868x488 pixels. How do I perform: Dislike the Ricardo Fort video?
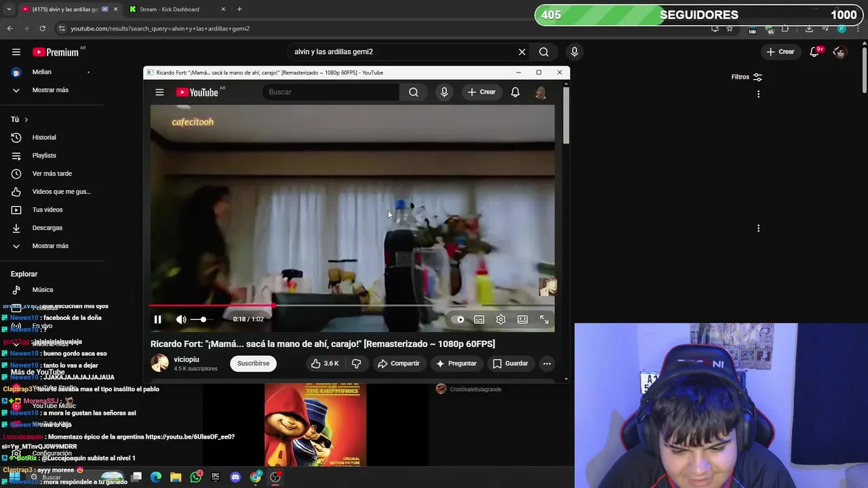[356, 364]
